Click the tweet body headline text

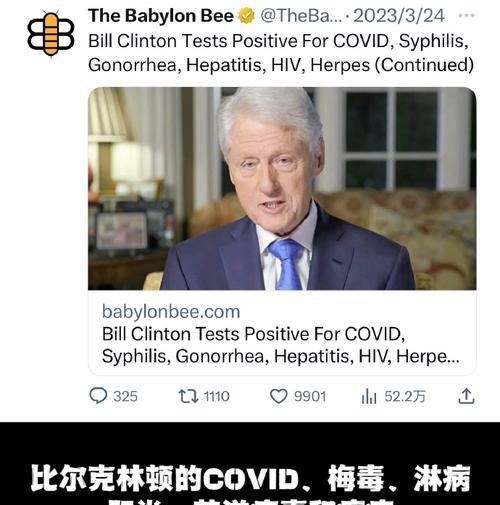[281, 53]
